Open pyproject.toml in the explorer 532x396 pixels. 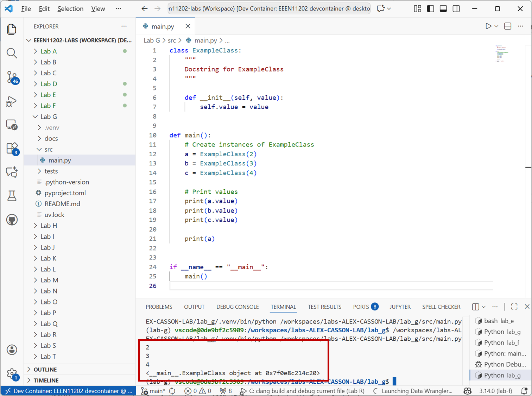[x=65, y=193]
